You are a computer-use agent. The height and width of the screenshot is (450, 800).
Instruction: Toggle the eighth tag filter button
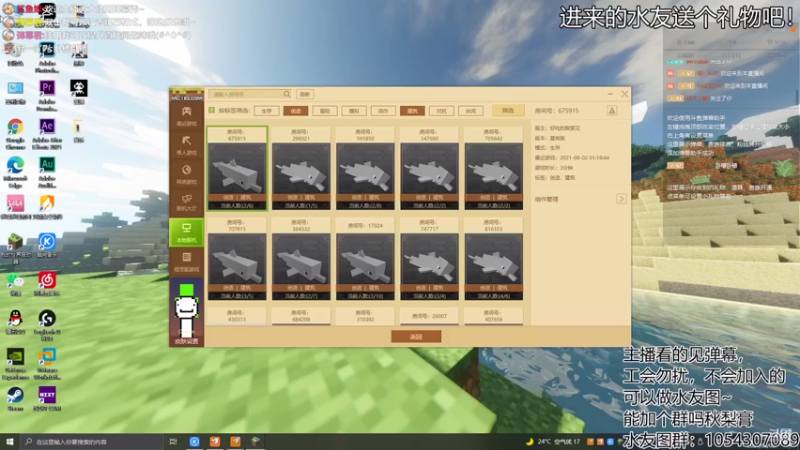(470, 111)
